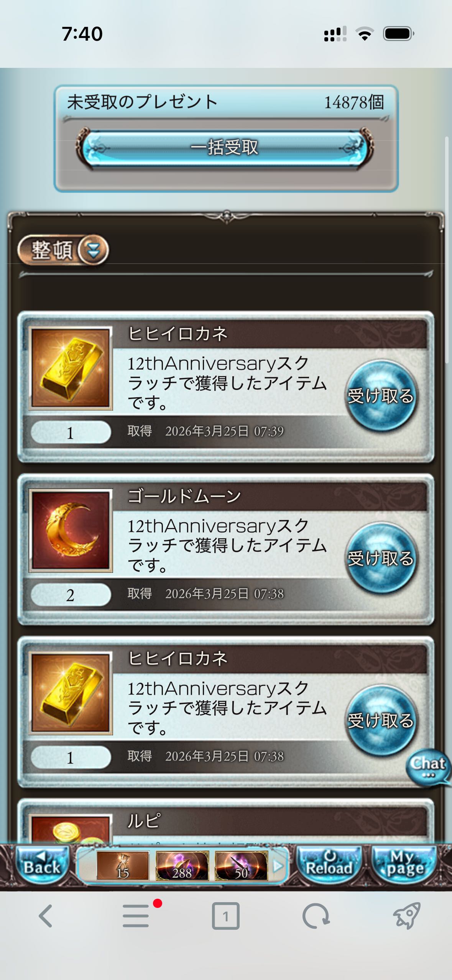This screenshot has height=980, width=452.
Task: Tap the Back button in game footer
Action: [42, 865]
